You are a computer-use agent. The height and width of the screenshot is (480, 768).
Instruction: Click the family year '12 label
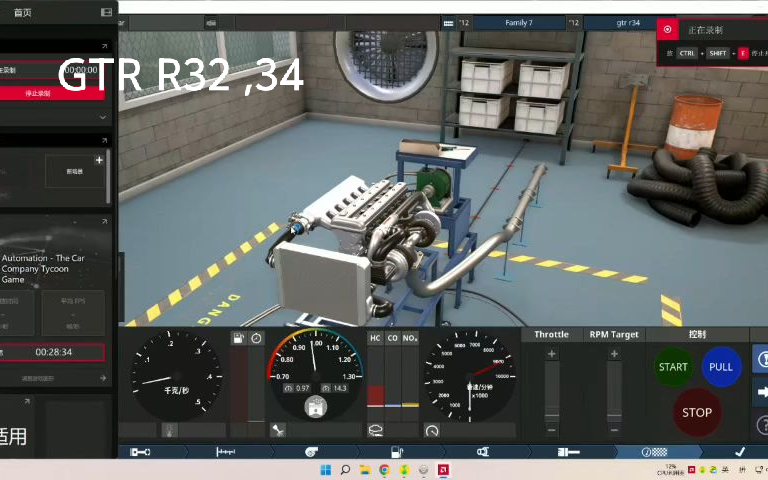pos(463,23)
